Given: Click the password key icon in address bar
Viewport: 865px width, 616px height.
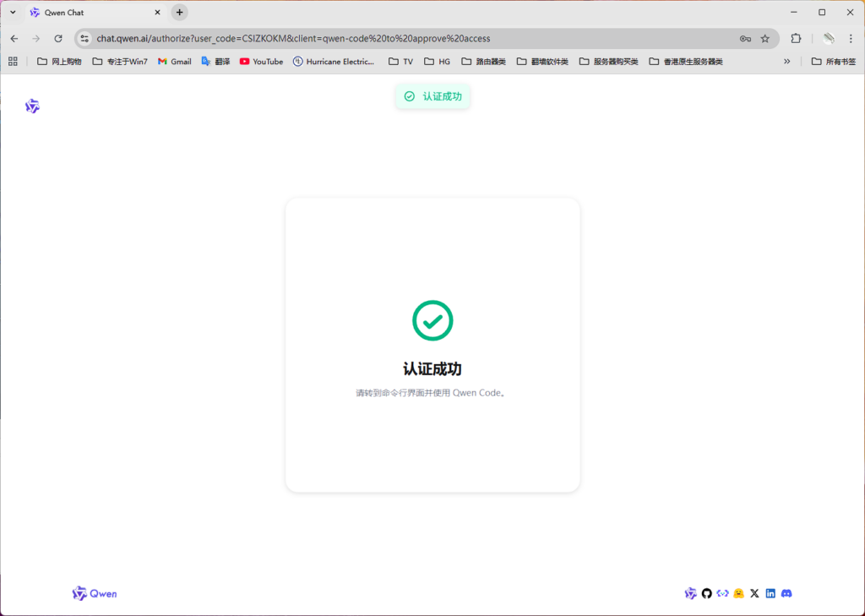Looking at the screenshot, I should [x=745, y=38].
